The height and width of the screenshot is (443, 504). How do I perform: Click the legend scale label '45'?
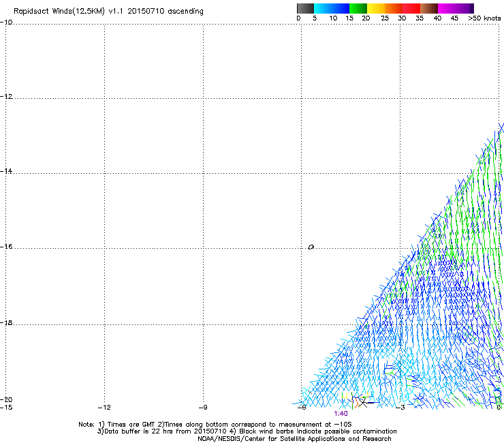[x=454, y=18]
